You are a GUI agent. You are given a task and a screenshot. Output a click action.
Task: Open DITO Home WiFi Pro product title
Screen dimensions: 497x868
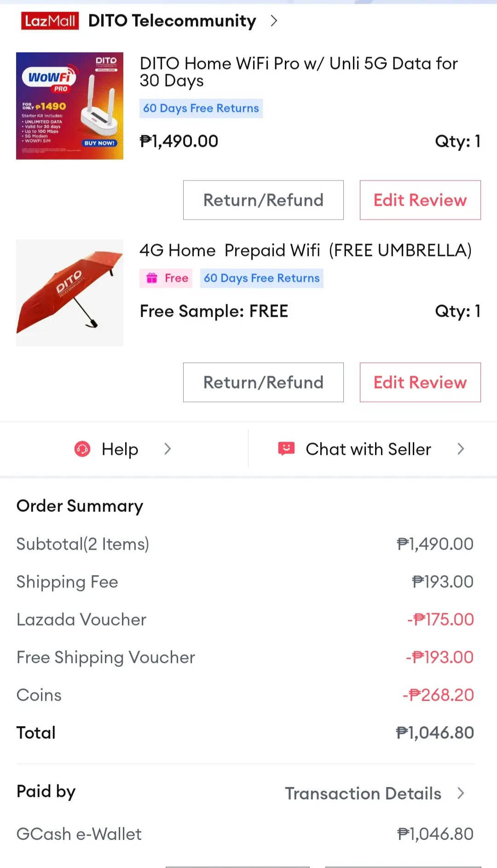click(299, 72)
